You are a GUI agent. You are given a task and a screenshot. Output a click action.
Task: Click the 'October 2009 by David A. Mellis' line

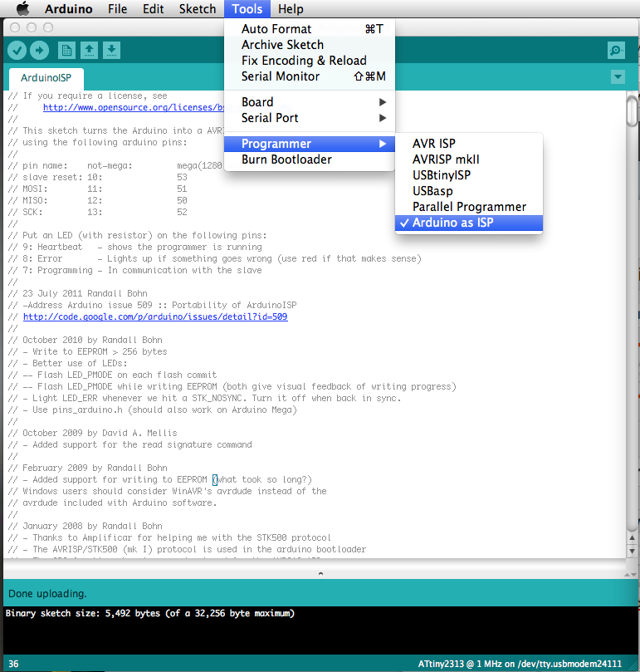[x=92, y=433]
